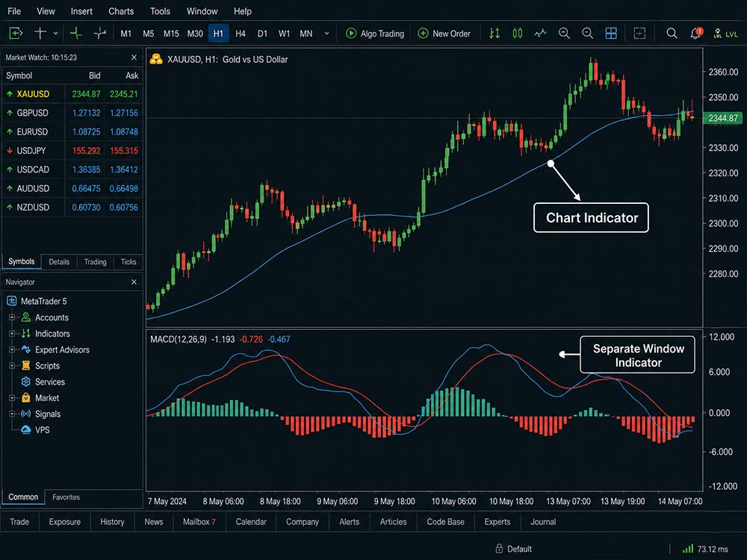Switch to the Ticks tab
747x560 pixels.
point(128,262)
